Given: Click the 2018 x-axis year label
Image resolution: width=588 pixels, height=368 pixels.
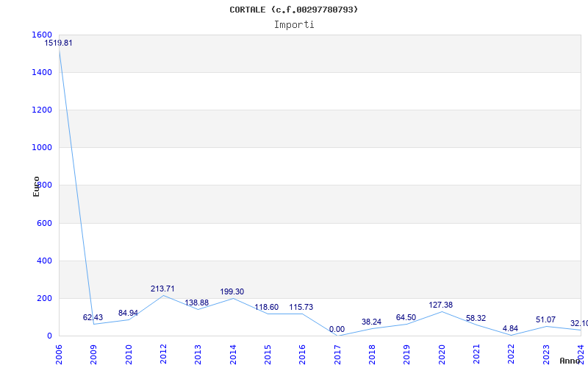Looking at the screenshot, I should (372, 355).
